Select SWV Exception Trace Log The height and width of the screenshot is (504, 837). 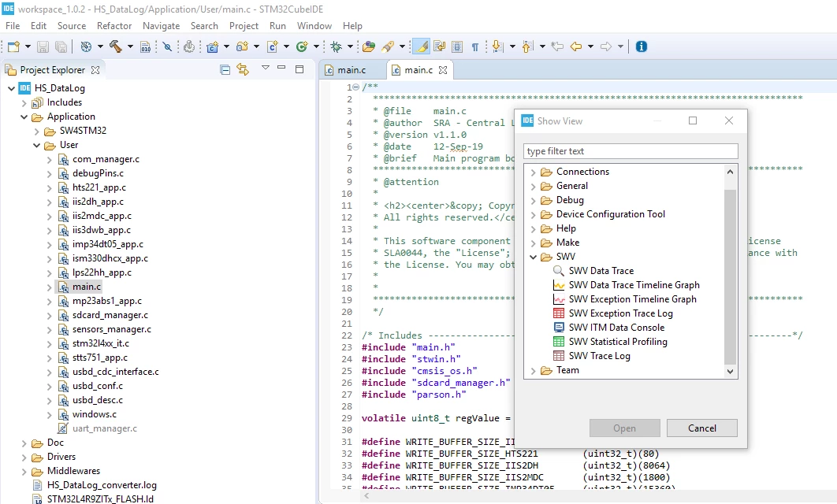(621, 313)
